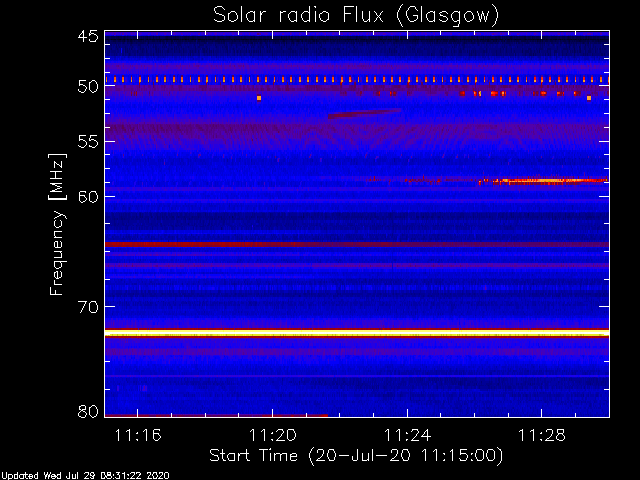The image size is (640, 480).
Task: Click the '55' frequency tick label
Action: pyautogui.click(x=88, y=142)
